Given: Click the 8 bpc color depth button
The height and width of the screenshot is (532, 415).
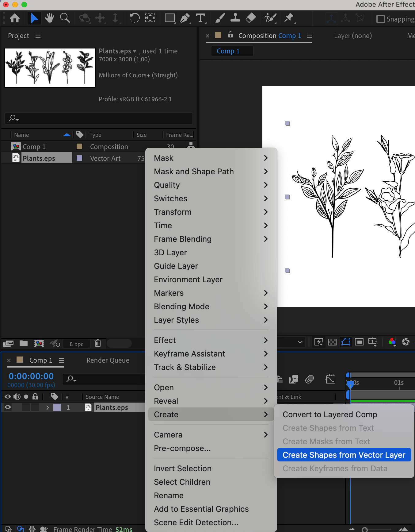Looking at the screenshot, I should [76, 344].
